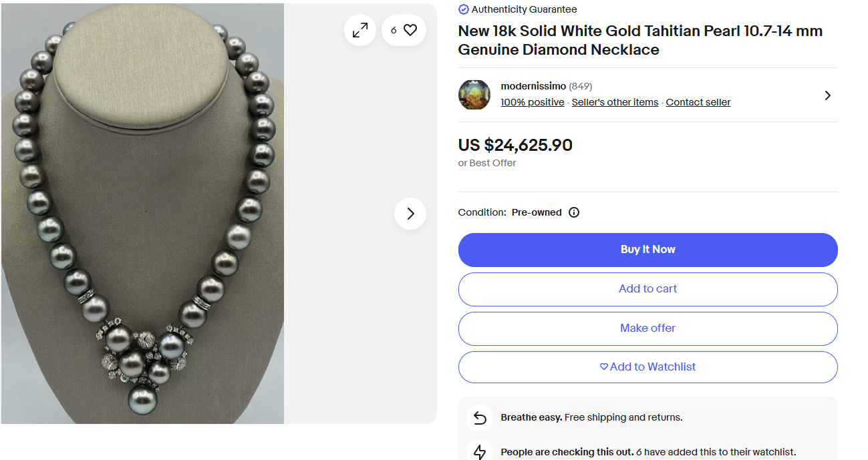Click the Make offer button
Viewport: 868px width, 460px height.
[647, 328]
